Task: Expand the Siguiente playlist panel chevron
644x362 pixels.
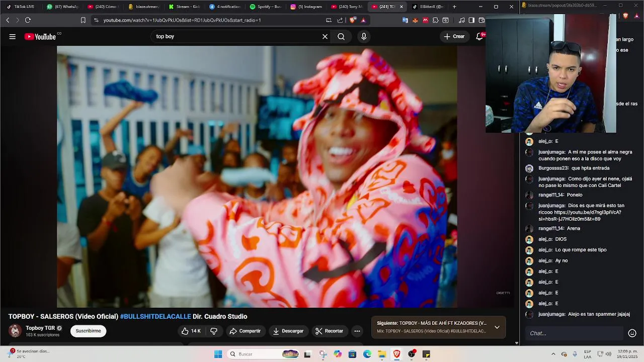Action: [497, 327]
